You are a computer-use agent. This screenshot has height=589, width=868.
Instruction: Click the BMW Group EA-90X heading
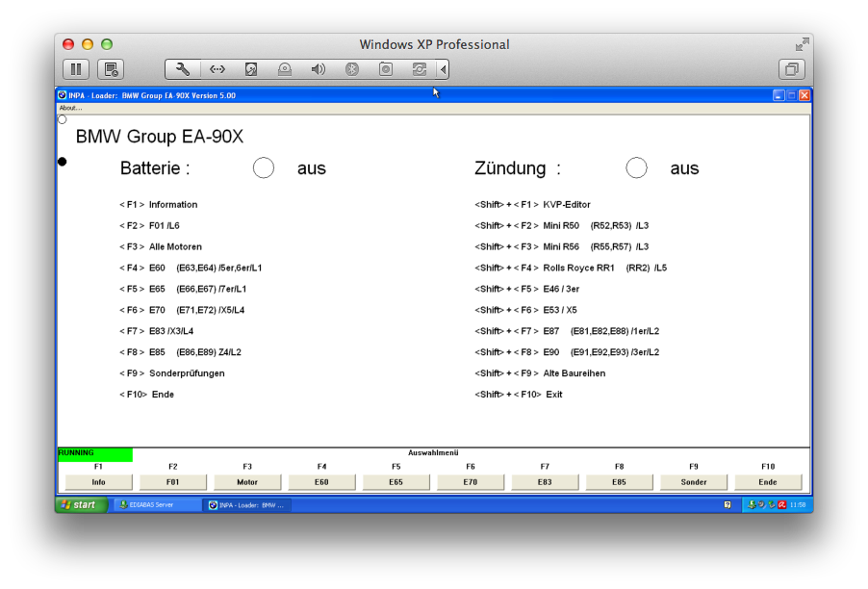(160, 136)
